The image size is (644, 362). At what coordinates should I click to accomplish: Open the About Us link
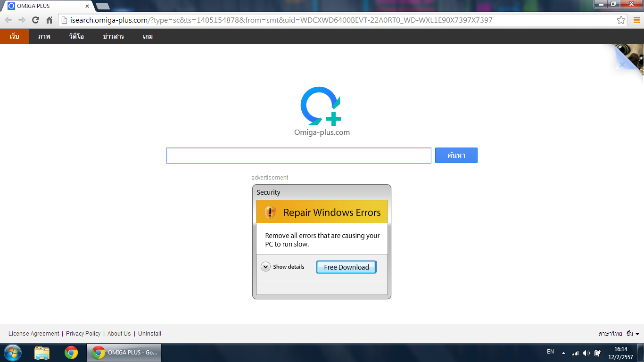point(119,334)
